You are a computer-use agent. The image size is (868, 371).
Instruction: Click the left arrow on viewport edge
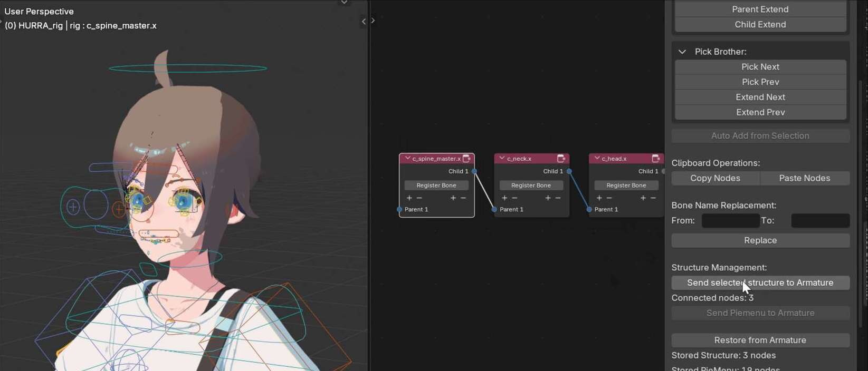363,21
